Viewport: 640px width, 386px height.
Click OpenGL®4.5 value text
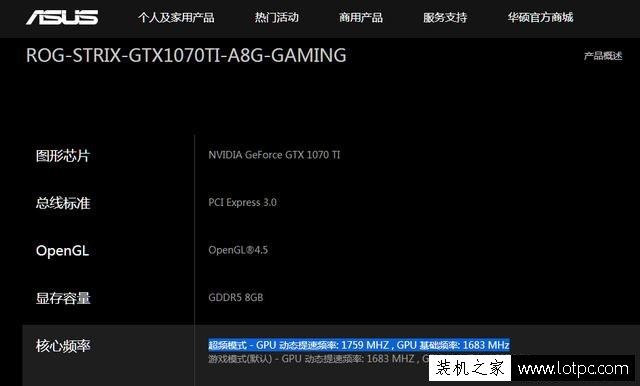tap(238, 250)
